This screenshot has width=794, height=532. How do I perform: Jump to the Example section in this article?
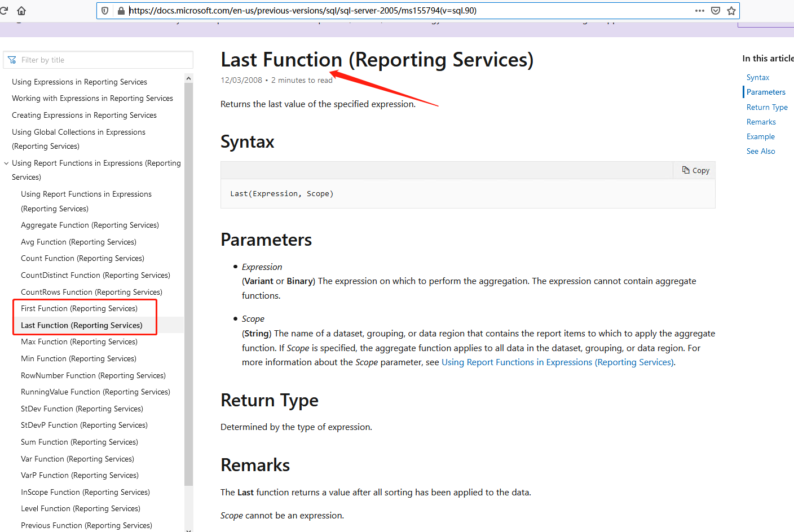click(760, 136)
